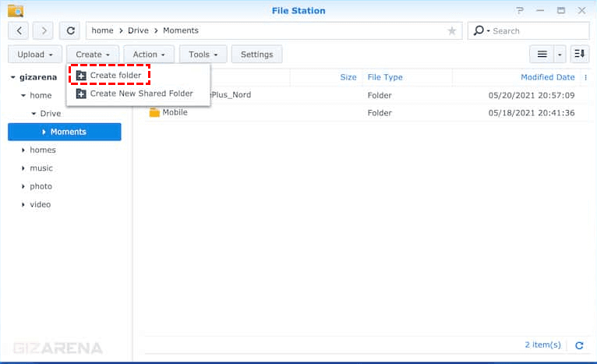Viewport: 597px width, 364px height.
Task: Expand the photo tree node
Action: (x=24, y=187)
